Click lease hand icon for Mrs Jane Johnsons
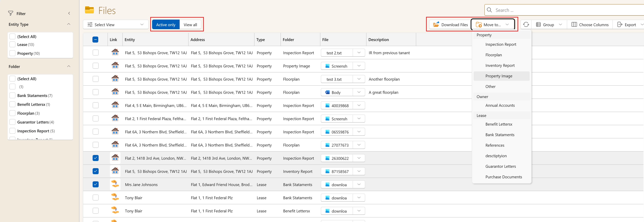Viewport: 644px width, 222px height. click(x=115, y=184)
